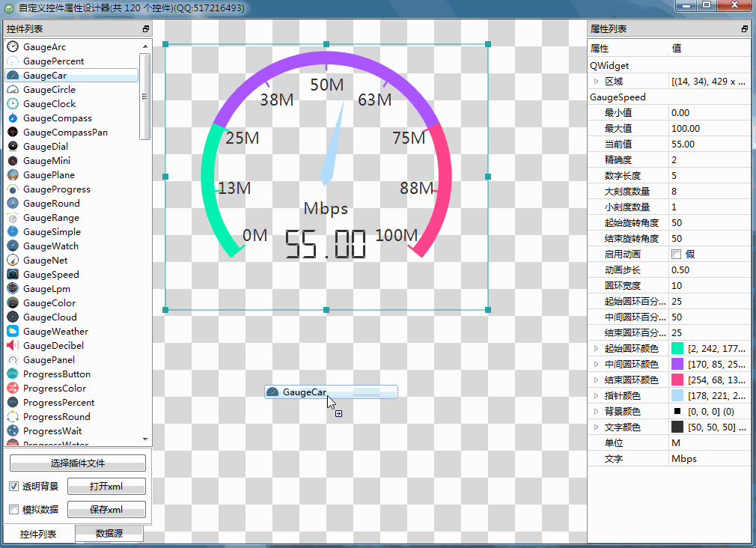
Task: Click the top-center resize handle of the gauge
Action: point(326,44)
